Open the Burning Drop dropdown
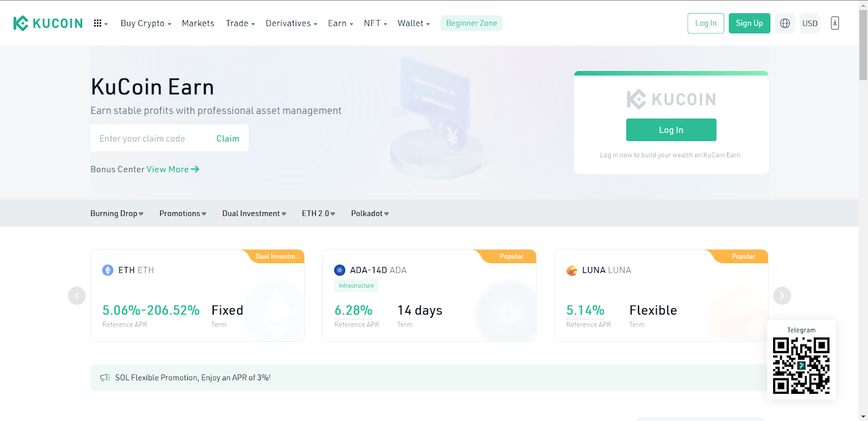The height and width of the screenshot is (421, 868). click(x=117, y=214)
